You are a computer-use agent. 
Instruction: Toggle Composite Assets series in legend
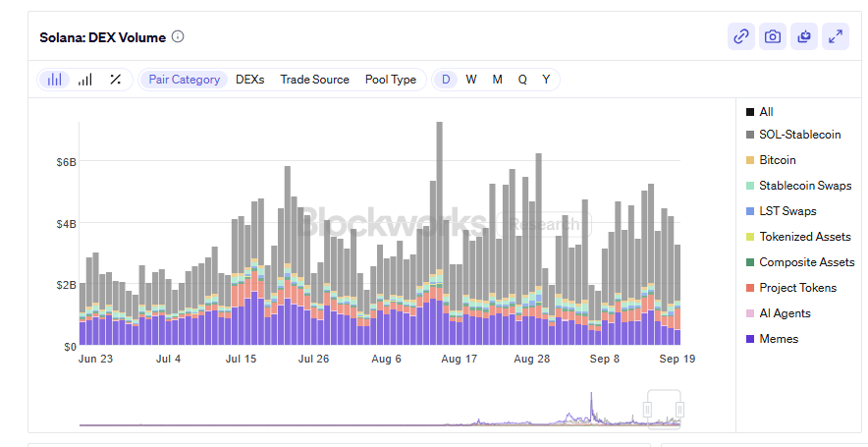coord(800,262)
